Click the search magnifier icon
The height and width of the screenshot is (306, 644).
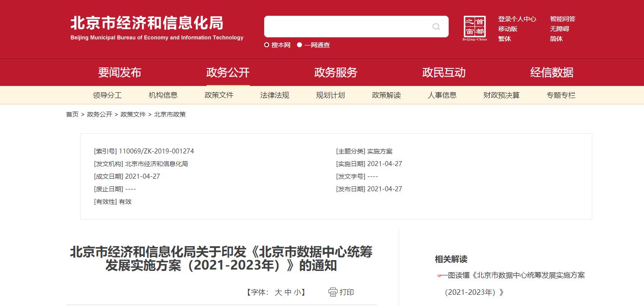pyautogui.click(x=436, y=27)
